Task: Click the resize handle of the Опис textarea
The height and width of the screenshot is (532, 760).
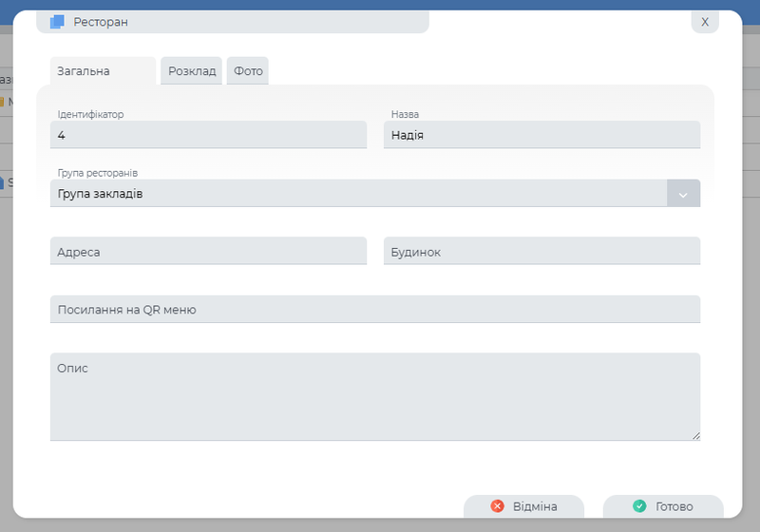Action: tap(695, 435)
